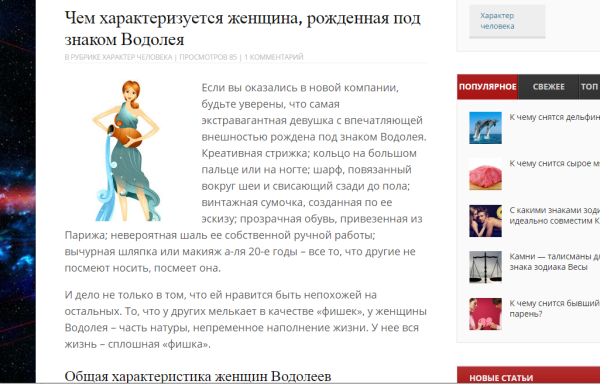Click paragraph starting Если вы оказались

coord(245,178)
